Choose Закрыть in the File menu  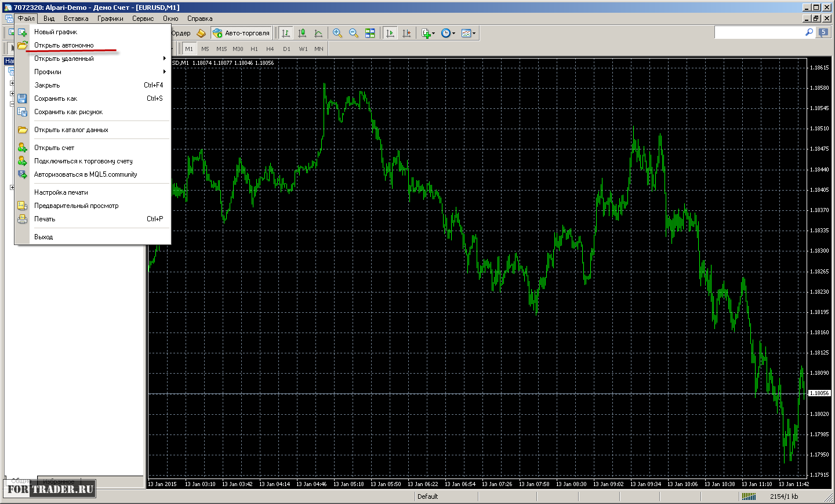pyautogui.click(x=93, y=85)
